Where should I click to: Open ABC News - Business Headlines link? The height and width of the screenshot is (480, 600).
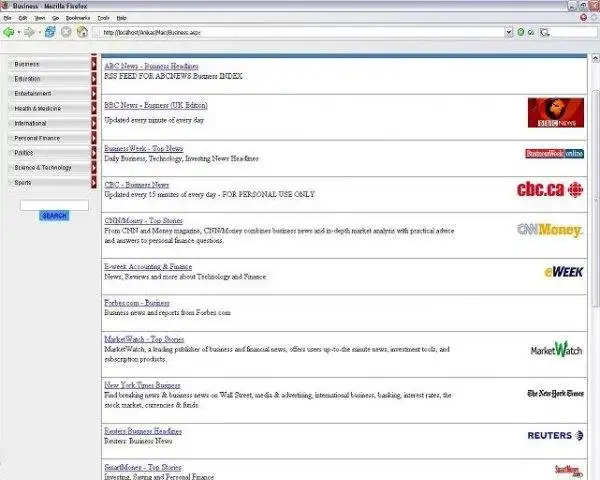(x=152, y=66)
